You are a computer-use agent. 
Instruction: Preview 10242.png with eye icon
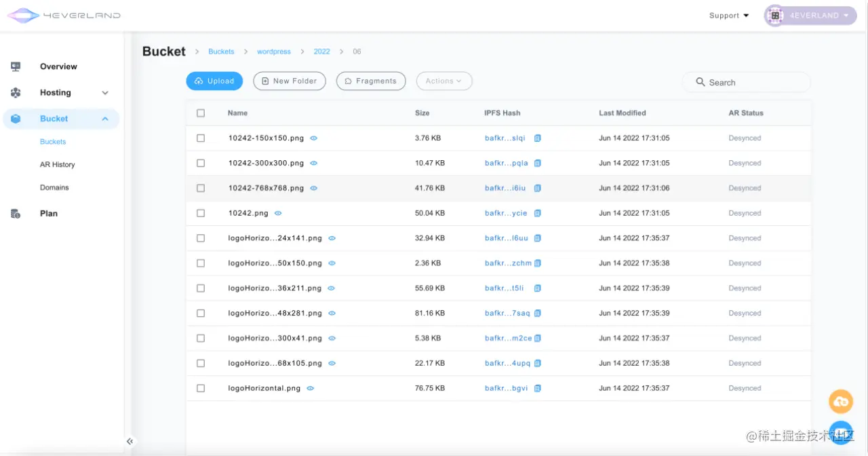[278, 213]
